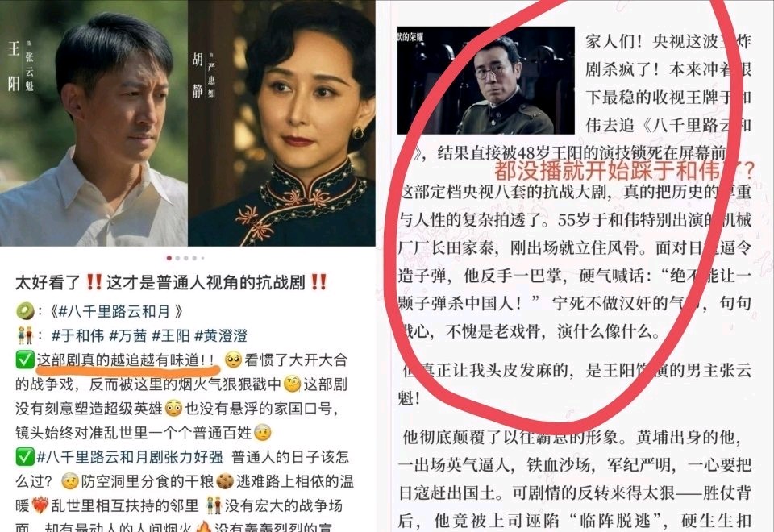Open the #万茜 hashtag
The image size is (774, 532).
click(x=128, y=336)
